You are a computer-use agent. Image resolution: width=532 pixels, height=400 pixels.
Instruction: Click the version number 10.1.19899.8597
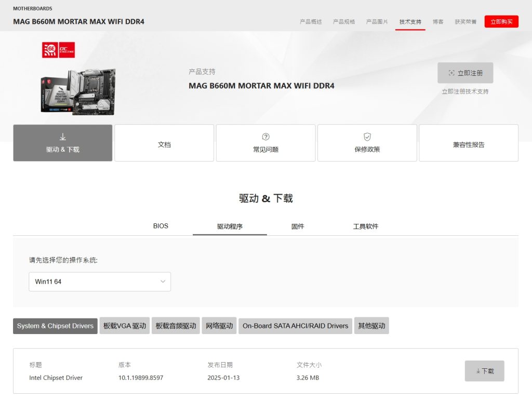click(141, 378)
